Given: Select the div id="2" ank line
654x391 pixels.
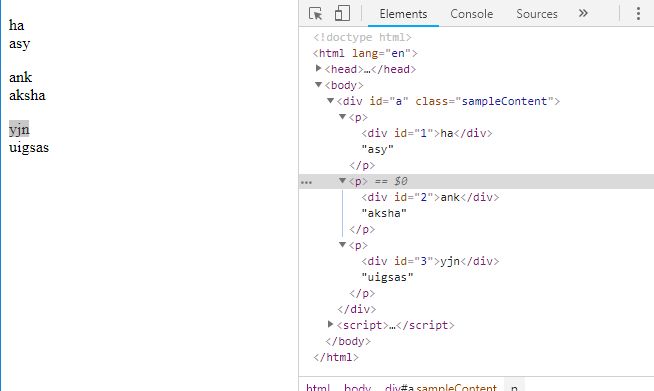Looking at the screenshot, I should point(430,197).
